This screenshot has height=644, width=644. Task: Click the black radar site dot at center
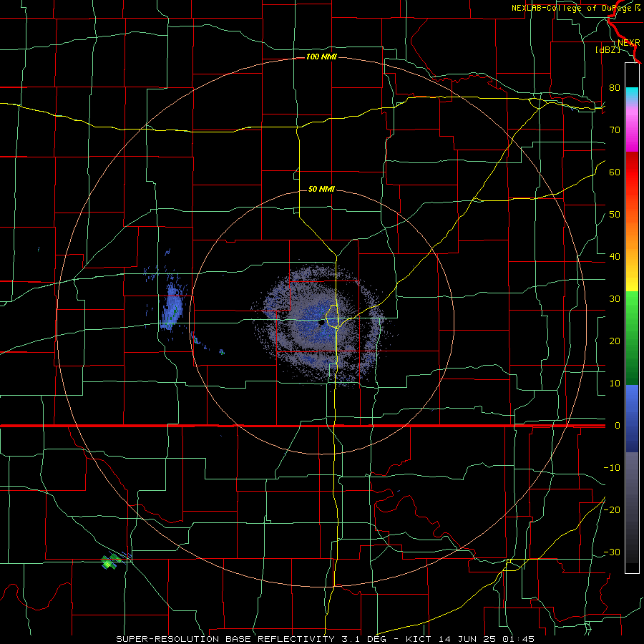pos(321,323)
